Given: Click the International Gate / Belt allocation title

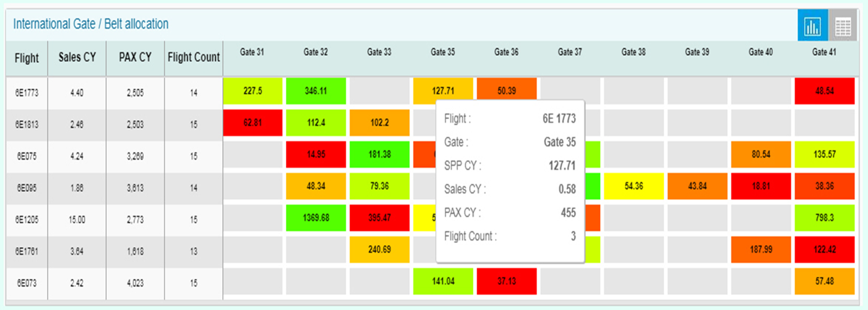Looking at the screenshot, I should (x=91, y=24).
